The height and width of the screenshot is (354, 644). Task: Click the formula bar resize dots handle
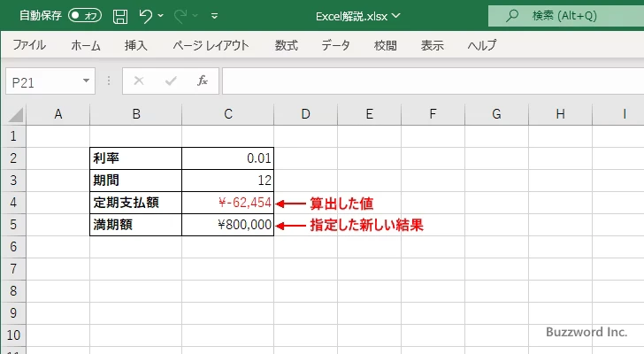coord(109,81)
